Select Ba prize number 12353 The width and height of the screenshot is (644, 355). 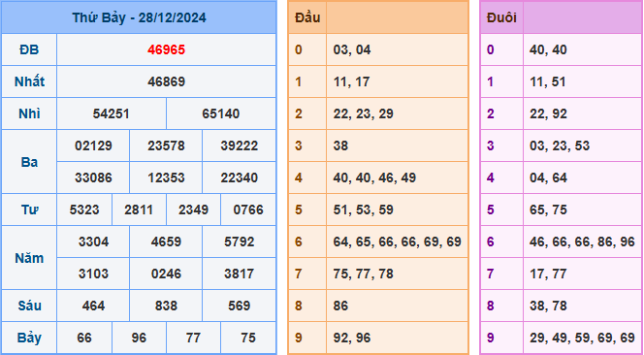click(x=167, y=177)
